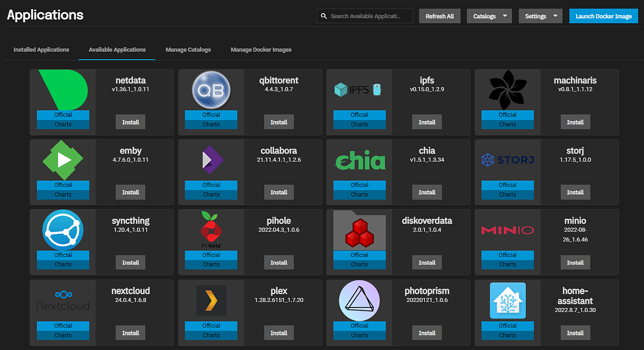
Task: Click the diskoverdata app title
Action: [x=427, y=221]
